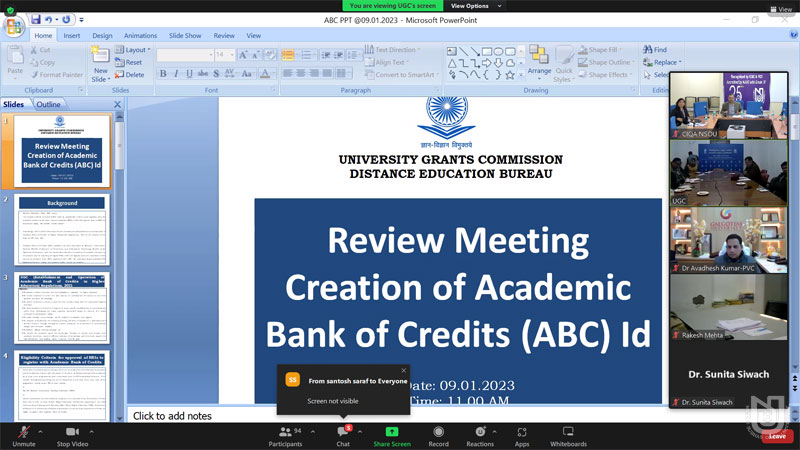Select slide 3 thumbnail in Slides pane

tap(62, 308)
